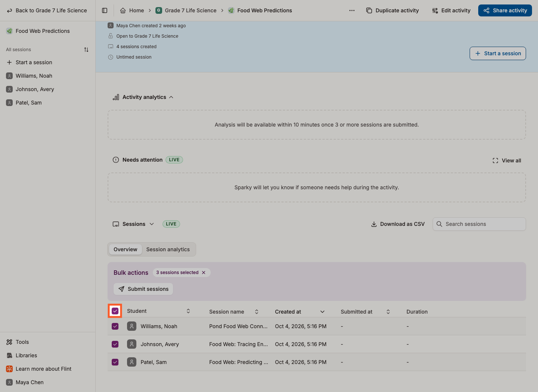
Task: Click the View all expand icon
Action: (x=495, y=161)
